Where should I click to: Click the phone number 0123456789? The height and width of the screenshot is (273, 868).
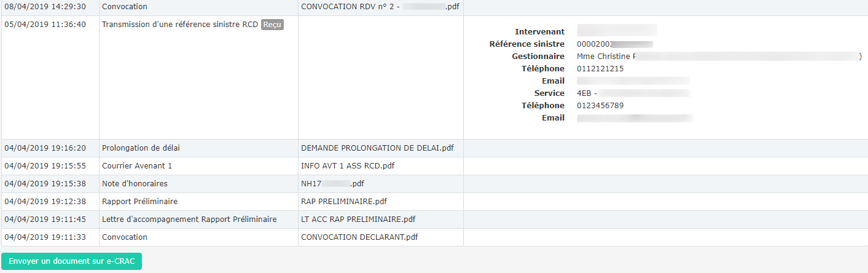pyautogui.click(x=600, y=106)
